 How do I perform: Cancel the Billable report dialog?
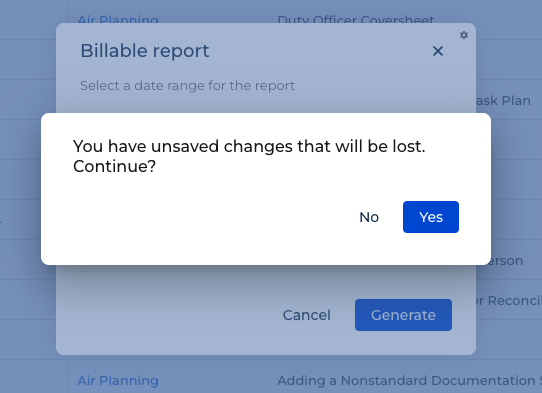pyautogui.click(x=307, y=315)
